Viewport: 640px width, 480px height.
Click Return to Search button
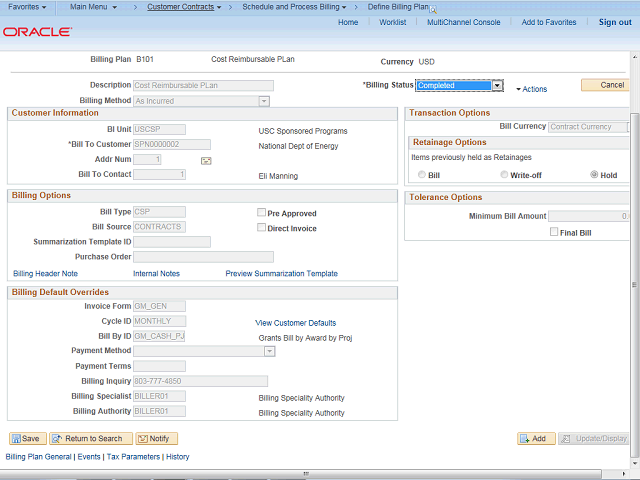tap(88, 438)
